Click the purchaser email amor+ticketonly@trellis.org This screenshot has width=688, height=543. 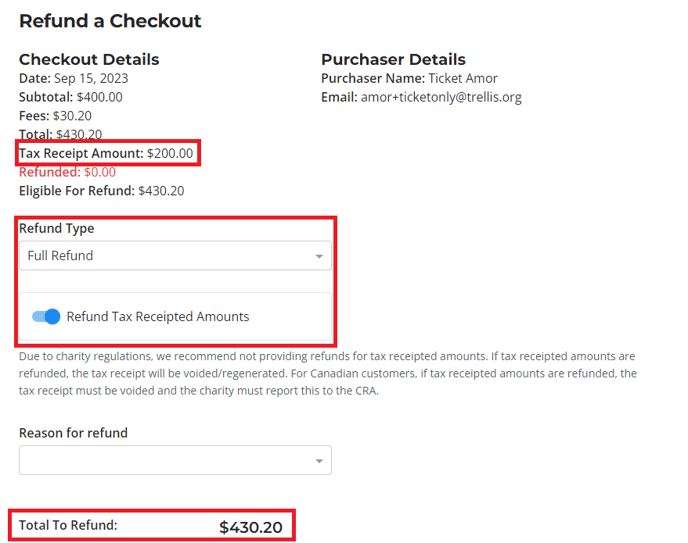point(440,97)
